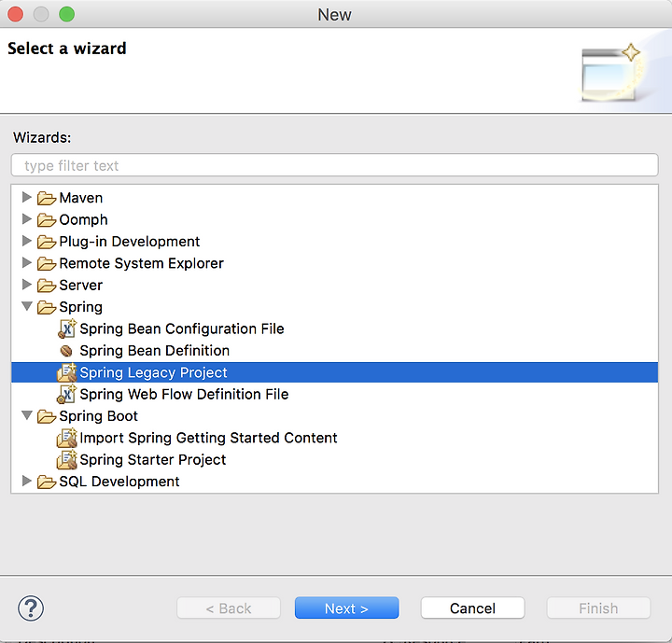Select the Maven label

[x=81, y=198]
